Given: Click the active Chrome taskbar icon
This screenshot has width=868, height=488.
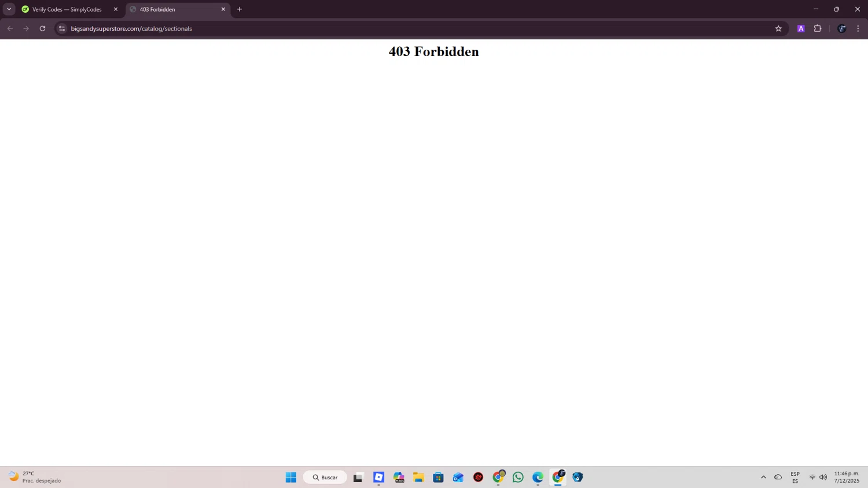Looking at the screenshot, I should 558,477.
